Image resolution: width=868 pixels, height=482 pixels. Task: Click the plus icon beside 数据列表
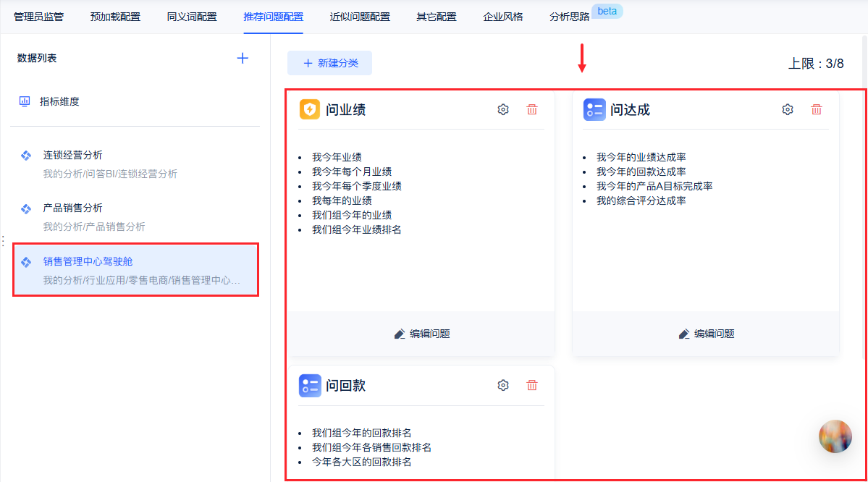point(243,58)
